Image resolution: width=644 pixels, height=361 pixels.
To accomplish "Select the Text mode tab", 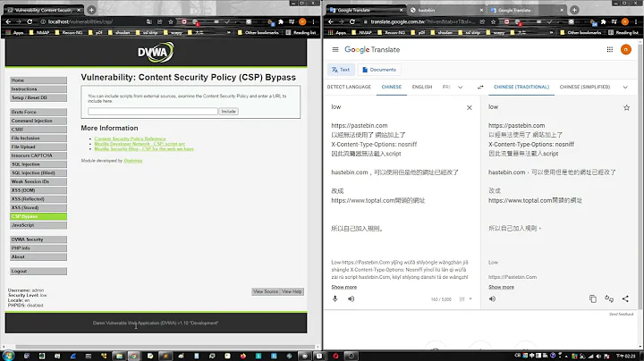I will [x=341, y=70].
